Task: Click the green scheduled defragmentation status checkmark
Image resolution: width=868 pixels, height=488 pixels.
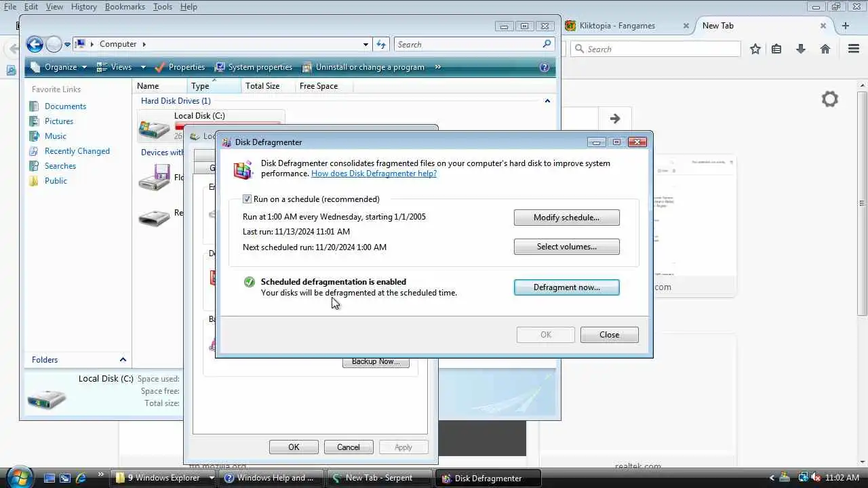Action: coord(249,282)
